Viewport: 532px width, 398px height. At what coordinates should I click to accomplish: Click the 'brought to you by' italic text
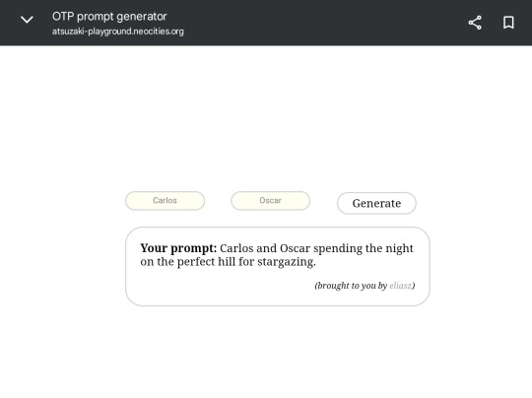pos(351,286)
